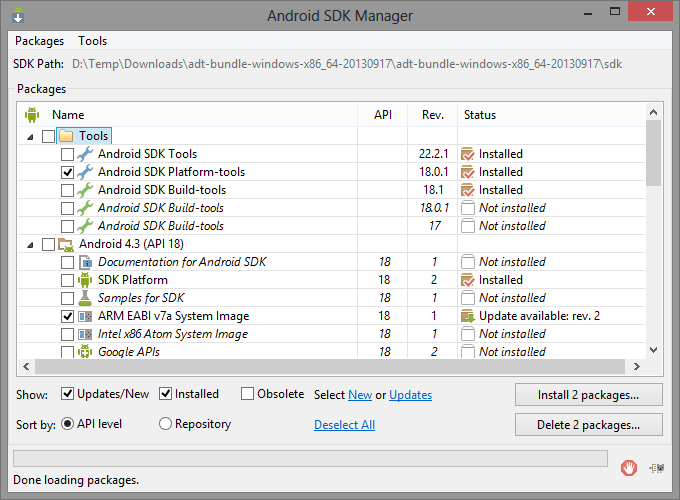Click the Select New link
This screenshot has height=500, width=680.
tap(360, 395)
